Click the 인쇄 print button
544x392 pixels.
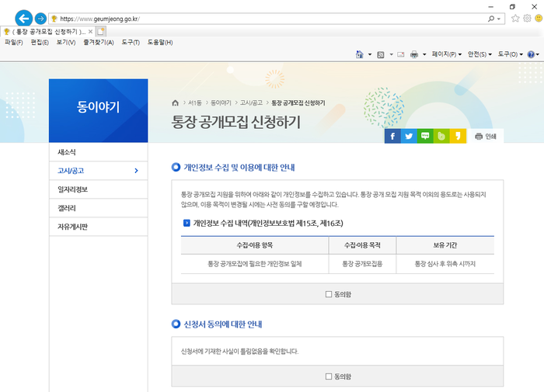(x=485, y=137)
